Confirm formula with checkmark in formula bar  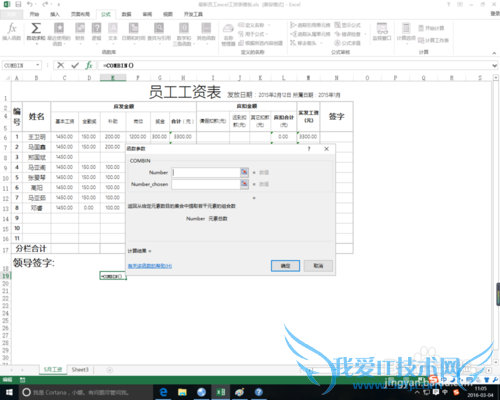(x=75, y=65)
